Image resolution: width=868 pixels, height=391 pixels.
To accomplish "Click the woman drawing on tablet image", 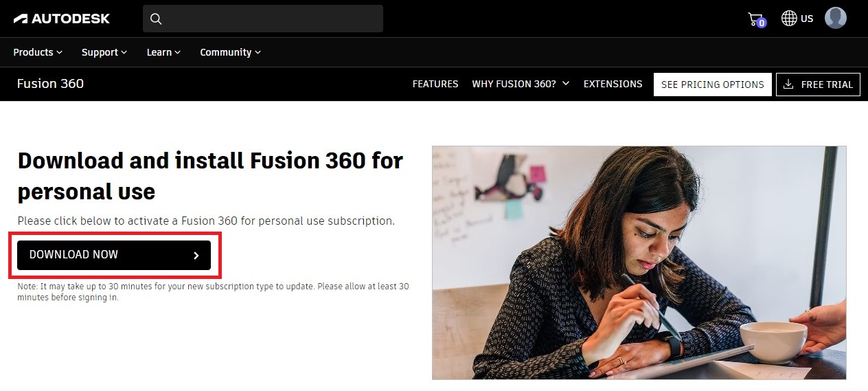I will (639, 262).
